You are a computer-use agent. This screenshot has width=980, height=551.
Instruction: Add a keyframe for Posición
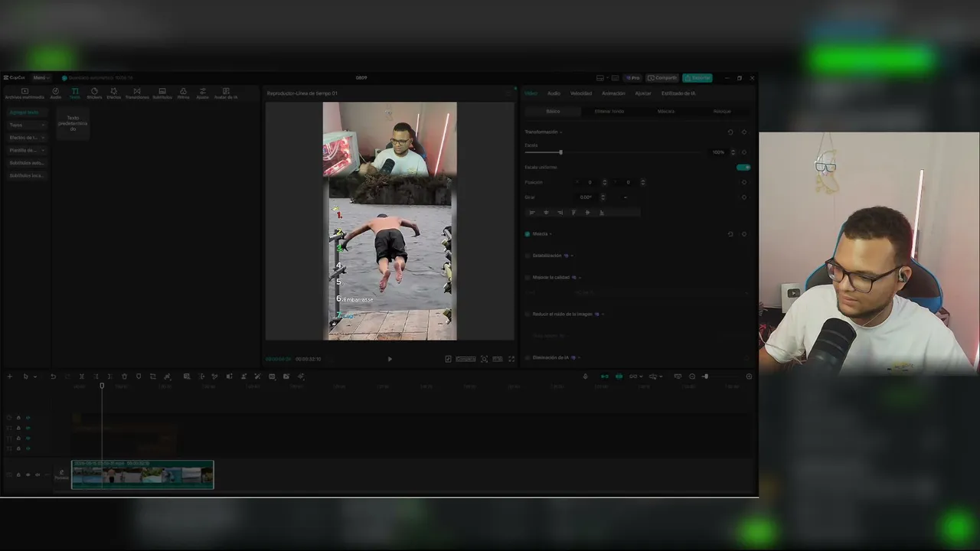(x=744, y=182)
